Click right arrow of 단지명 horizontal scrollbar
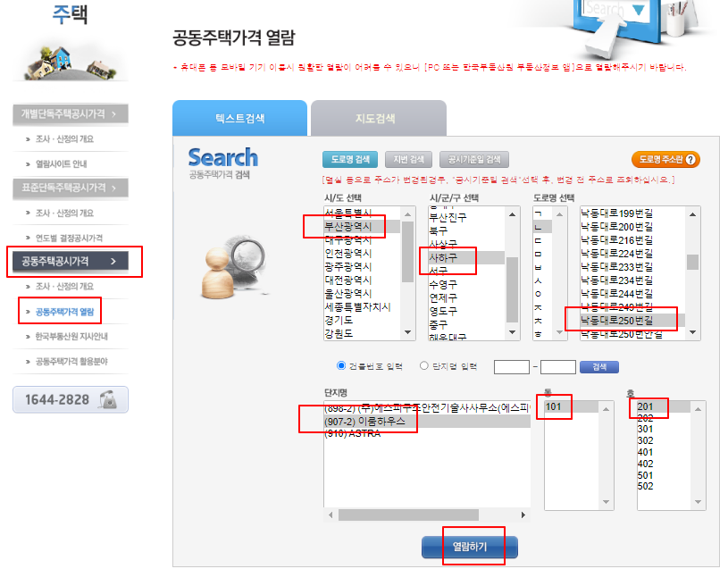Viewport: 728px width, 569px height. click(523, 515)
